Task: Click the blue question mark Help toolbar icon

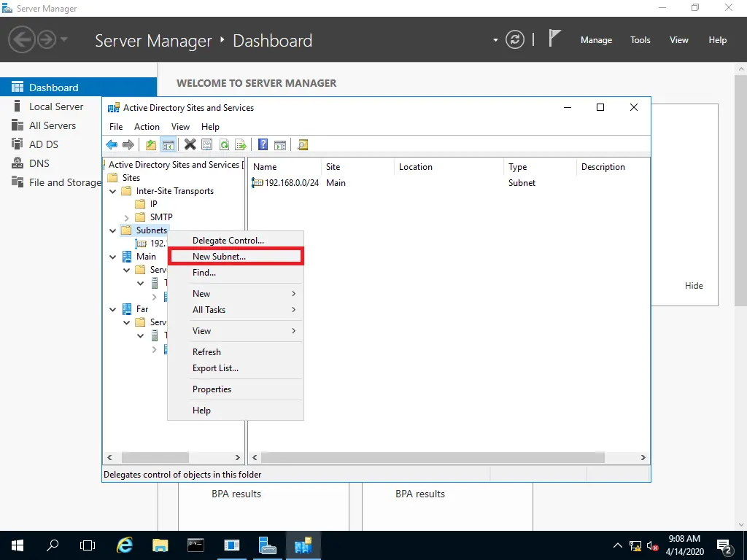Action: pyautogui.click(x=263, y=144)
